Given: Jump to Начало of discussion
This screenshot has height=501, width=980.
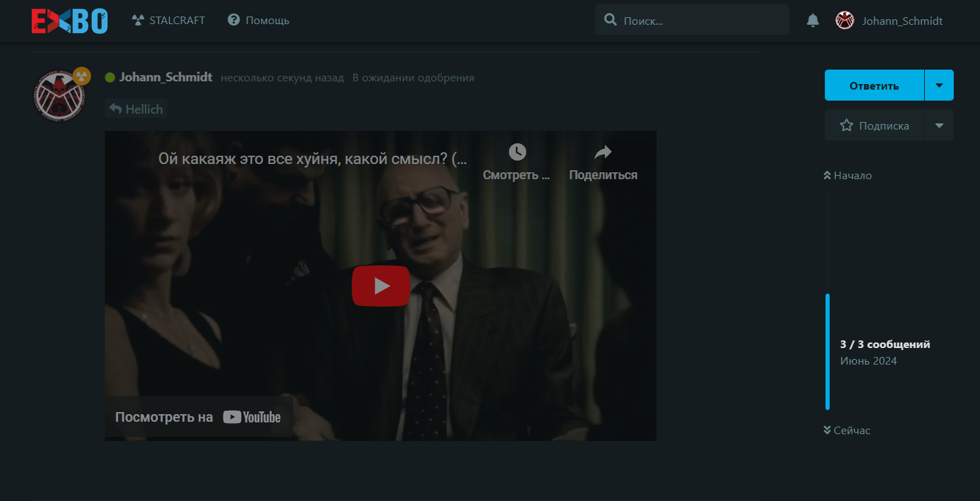Looking at the screenshot, I should 848,176.
